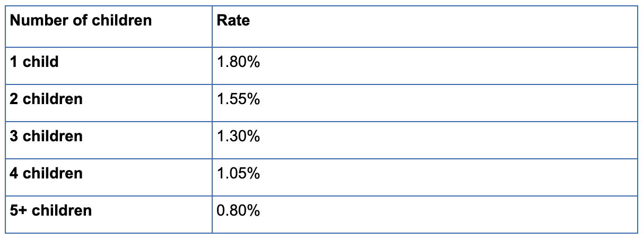Click the 1.30% rate value
The width and height of the screenshot is (644, 239).
[x=239, y=136]
